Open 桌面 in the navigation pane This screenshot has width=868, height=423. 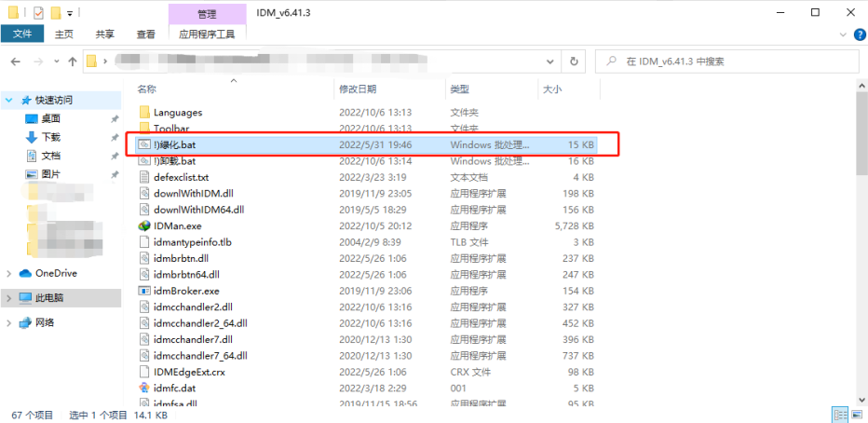coord(50,118)
